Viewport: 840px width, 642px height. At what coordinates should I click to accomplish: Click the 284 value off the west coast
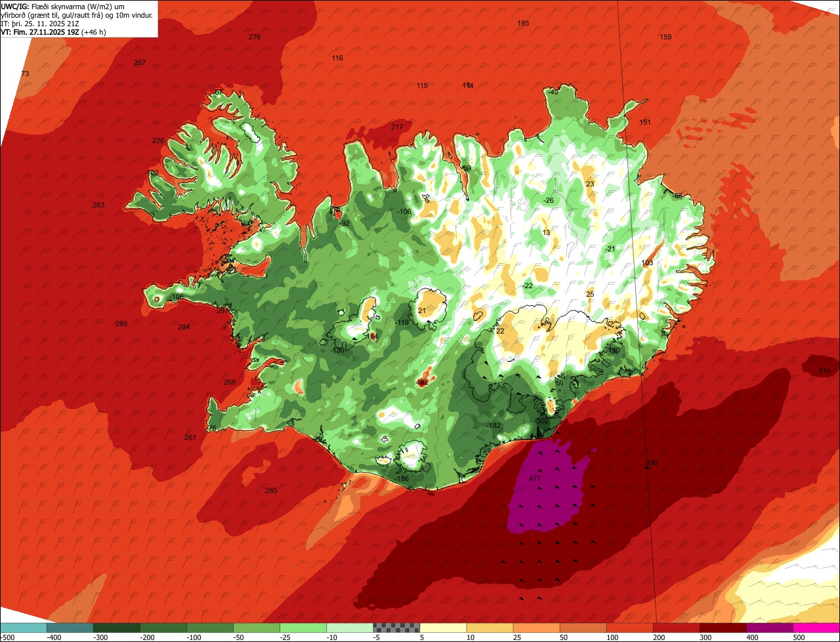pyautogui.click(x=184, y=328)
